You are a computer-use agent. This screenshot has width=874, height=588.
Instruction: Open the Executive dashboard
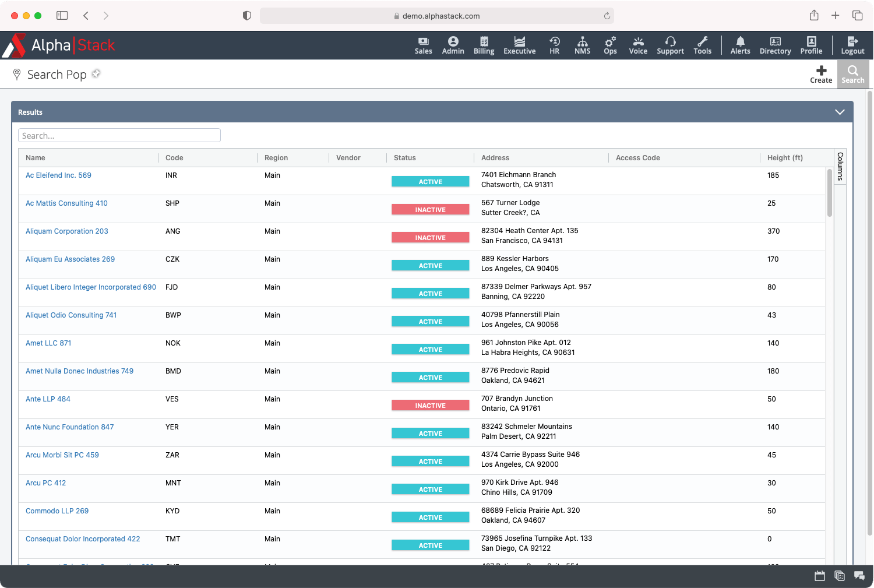coord(519,45)
